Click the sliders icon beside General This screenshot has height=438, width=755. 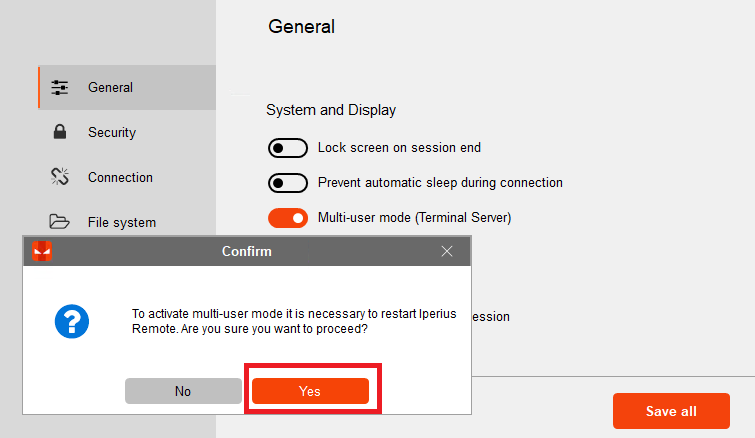point(60,88)
